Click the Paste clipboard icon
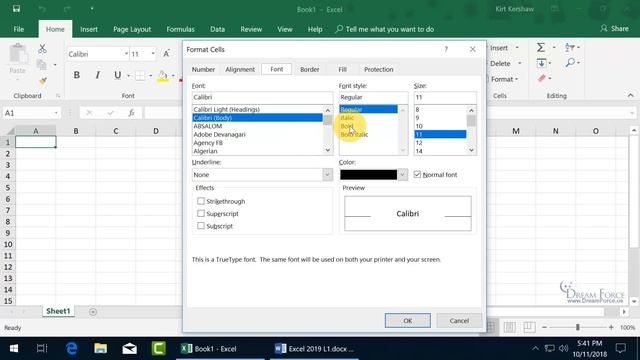 [x=18, y=53]
